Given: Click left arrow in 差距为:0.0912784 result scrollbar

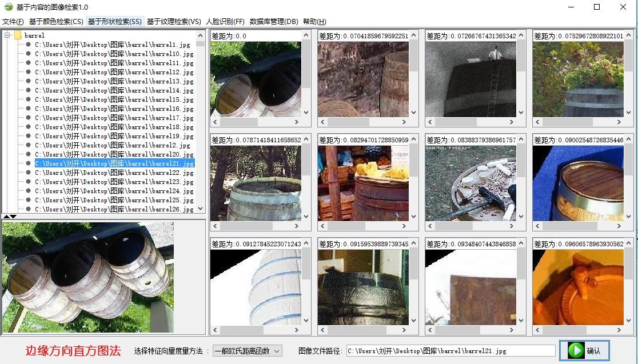Looking at the screenshot, I should click(x=216, y=330).
